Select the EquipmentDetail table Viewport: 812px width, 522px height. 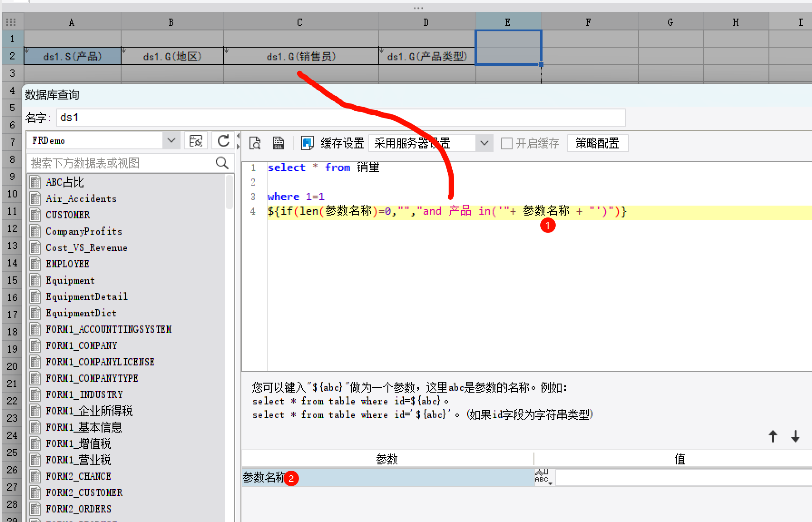87,296
